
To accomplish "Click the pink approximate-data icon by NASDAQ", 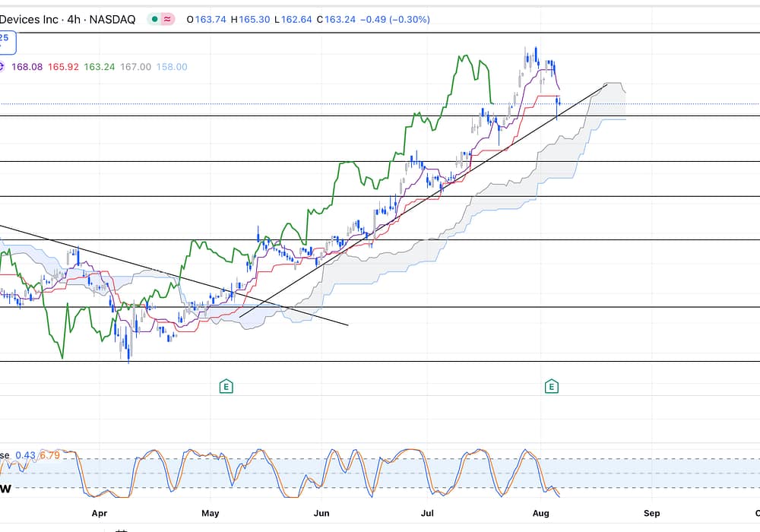I will (167, 20).
